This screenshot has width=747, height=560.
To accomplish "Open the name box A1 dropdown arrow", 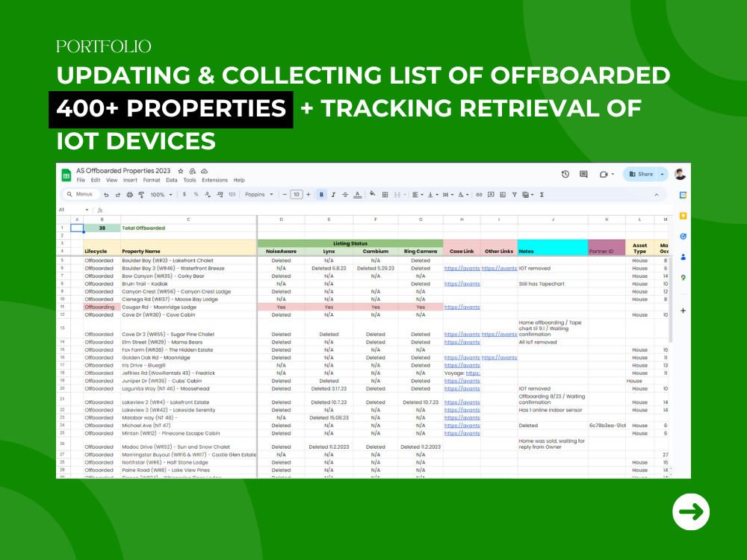I will pos(87,210).
